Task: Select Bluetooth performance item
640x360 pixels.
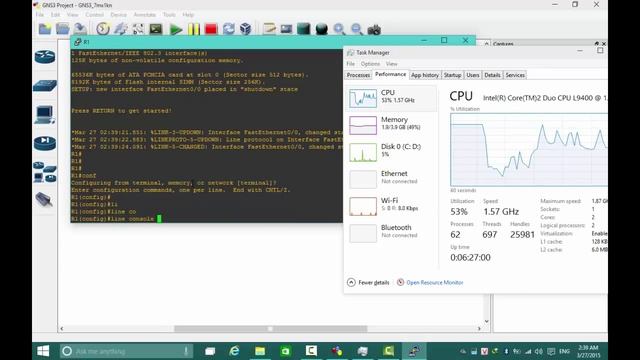Action: coord(391,233)
